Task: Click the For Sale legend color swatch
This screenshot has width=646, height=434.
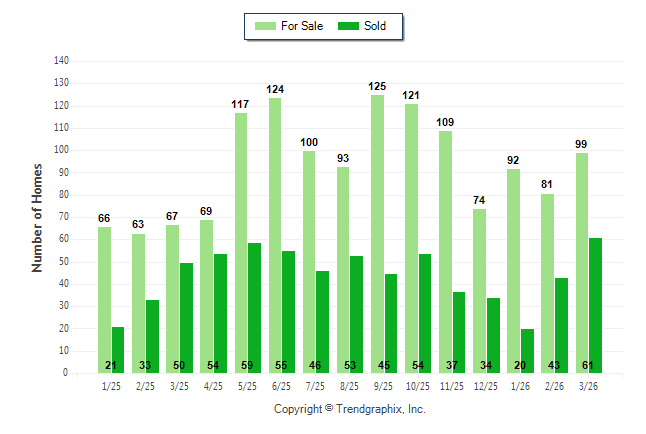Action: [264, 26]
